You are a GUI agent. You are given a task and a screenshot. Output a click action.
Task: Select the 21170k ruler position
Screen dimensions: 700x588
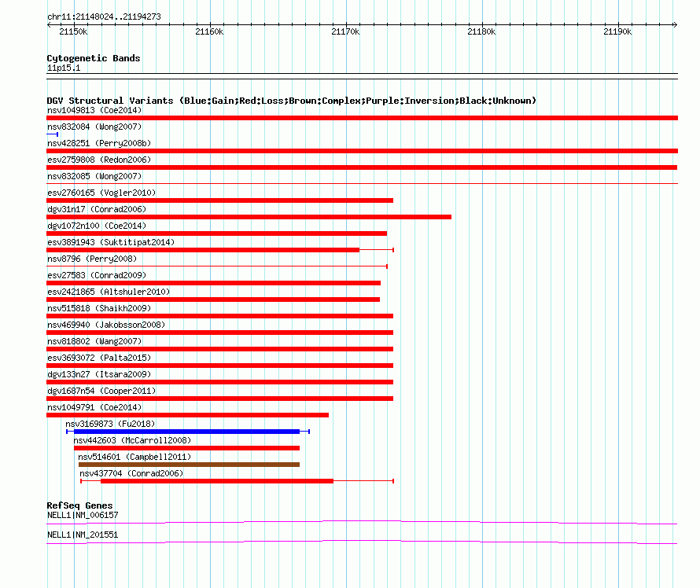pos(345,31)
